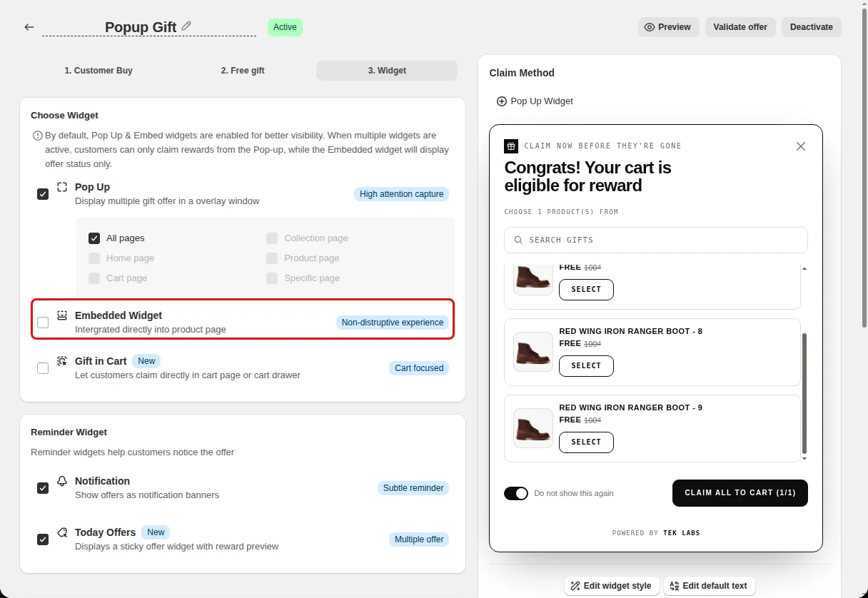Click the Embedded Widget icon

[x=62, y=315]
